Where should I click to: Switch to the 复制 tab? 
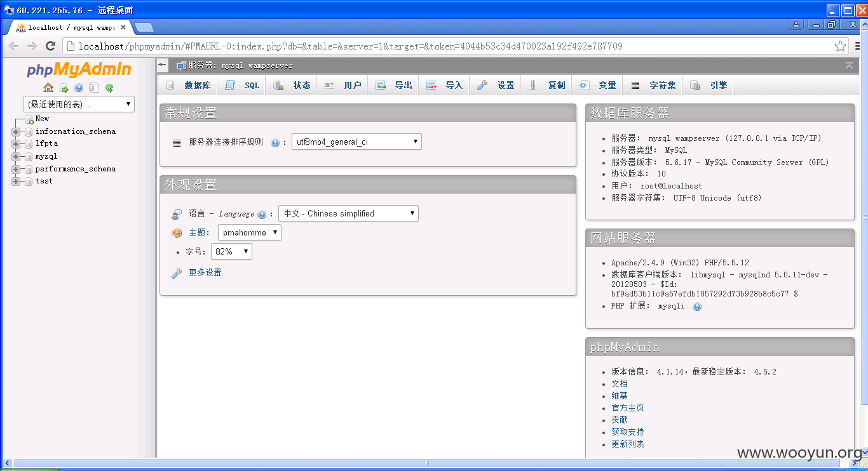[x=547, y=85]
